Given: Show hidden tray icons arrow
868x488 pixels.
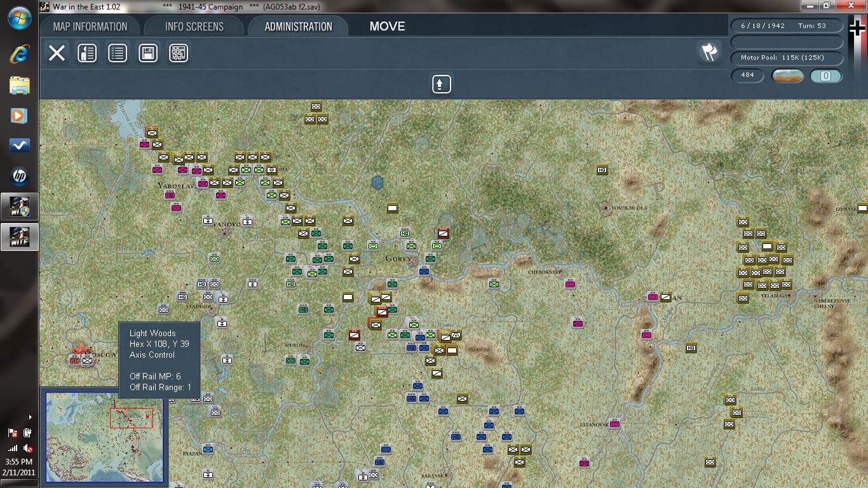Looking at the screenshot, I should coord(30,417).
